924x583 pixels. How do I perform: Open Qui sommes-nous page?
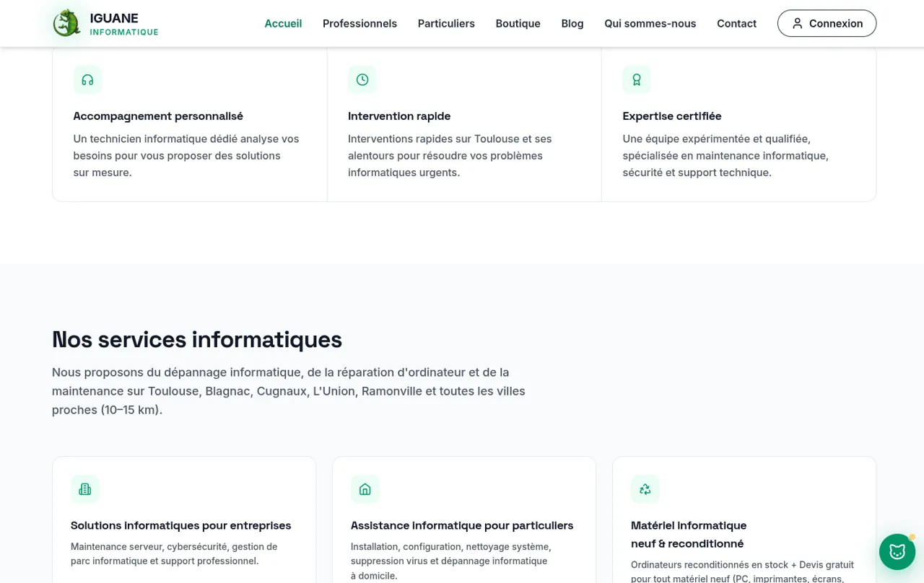click(650, 23)
